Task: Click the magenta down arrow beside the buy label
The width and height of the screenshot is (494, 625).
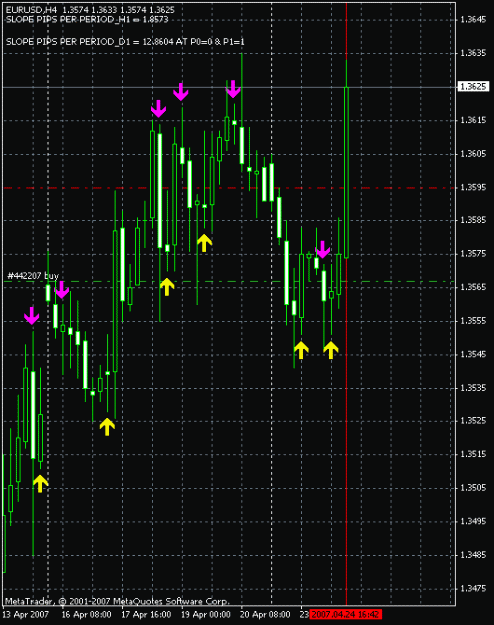Action: (x=61, y=290)
